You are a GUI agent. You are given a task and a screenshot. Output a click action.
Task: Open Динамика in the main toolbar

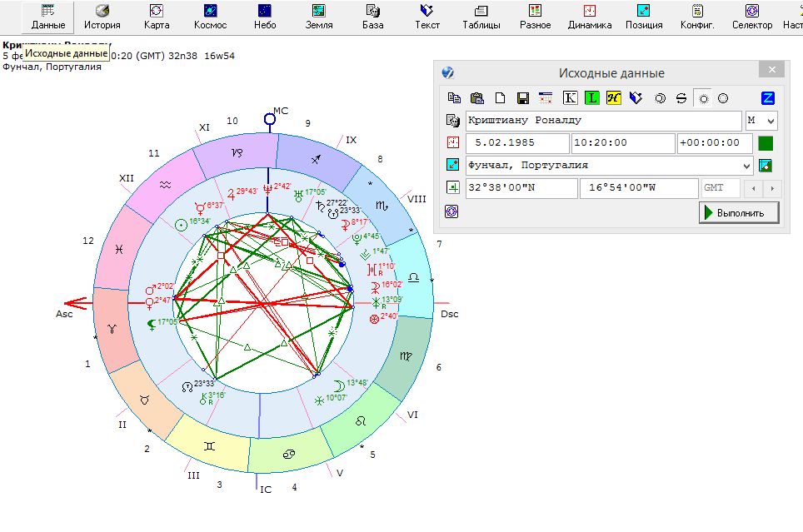(x=590, y=17)
